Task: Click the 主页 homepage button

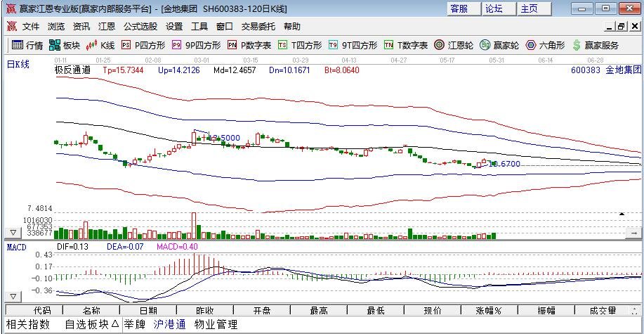Action: [534, 8]
